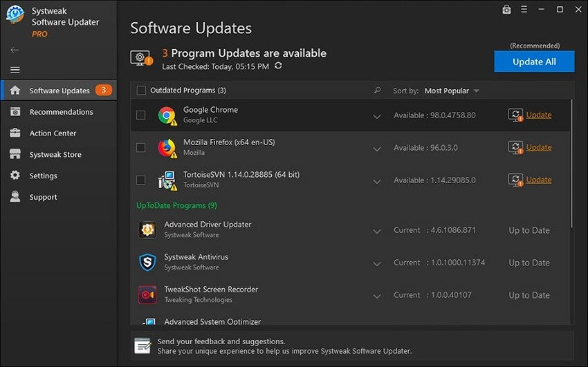Image resolution: width=588 pixels, height=367 pixels.
Task: Expand TweakShot Screen Recorder details chevron
Action: (x=377, y=297)
